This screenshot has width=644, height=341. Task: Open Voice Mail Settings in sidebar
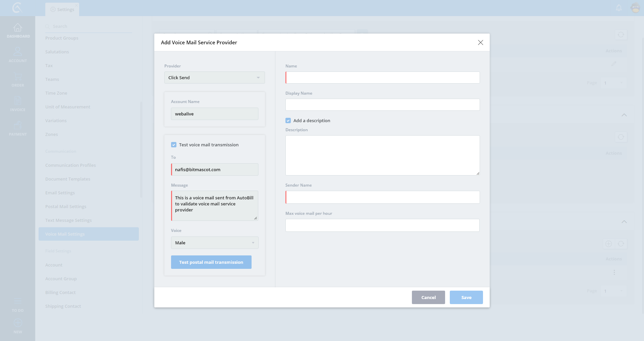89,234
